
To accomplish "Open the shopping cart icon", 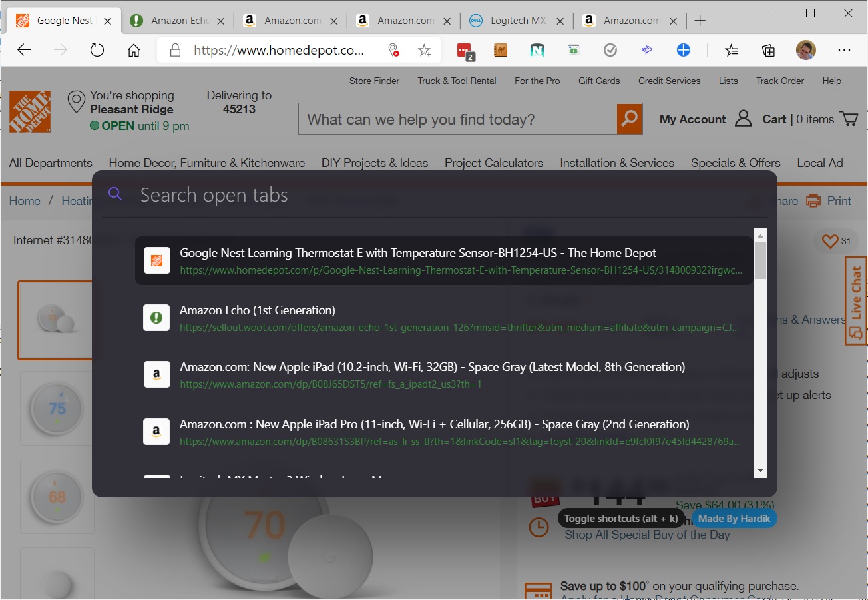I will 849,119.
